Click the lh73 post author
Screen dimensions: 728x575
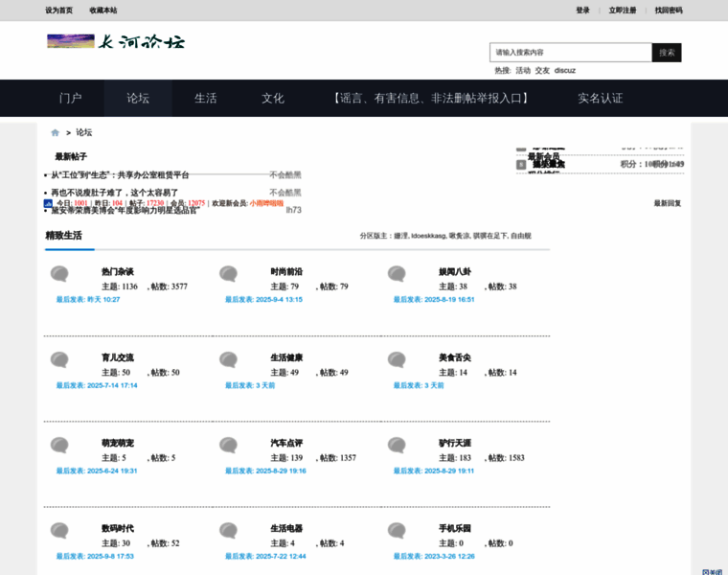293,211
